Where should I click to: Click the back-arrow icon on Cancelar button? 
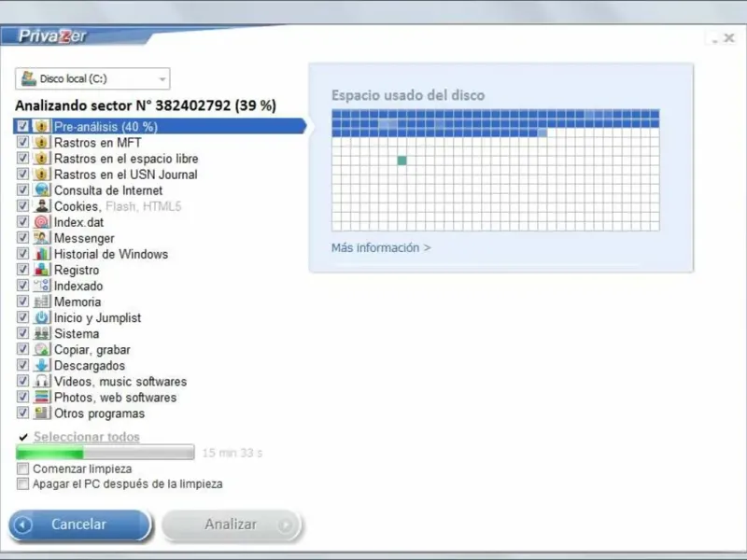[x=22, y=525]
